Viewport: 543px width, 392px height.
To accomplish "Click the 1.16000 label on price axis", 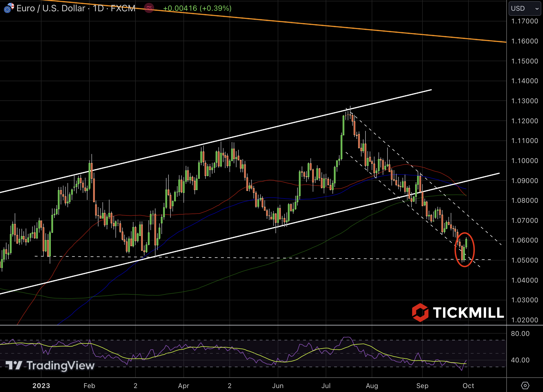I will click(524, 41).
